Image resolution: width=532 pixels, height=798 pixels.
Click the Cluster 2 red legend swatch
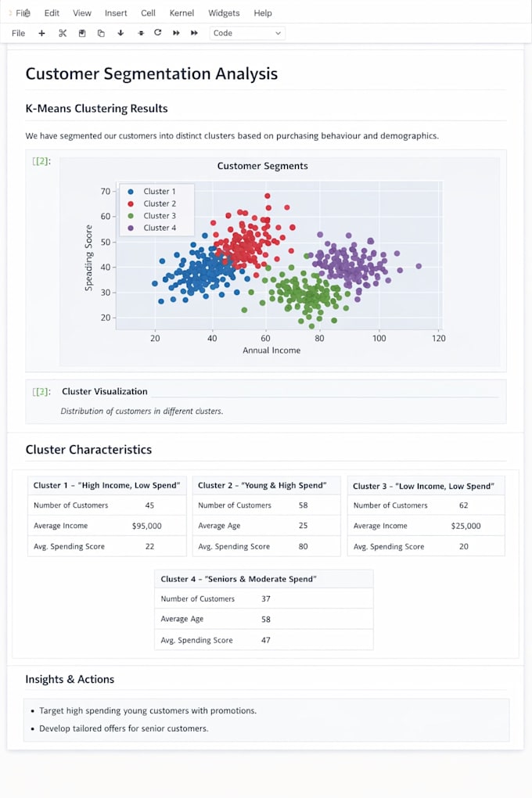[131, 203]
